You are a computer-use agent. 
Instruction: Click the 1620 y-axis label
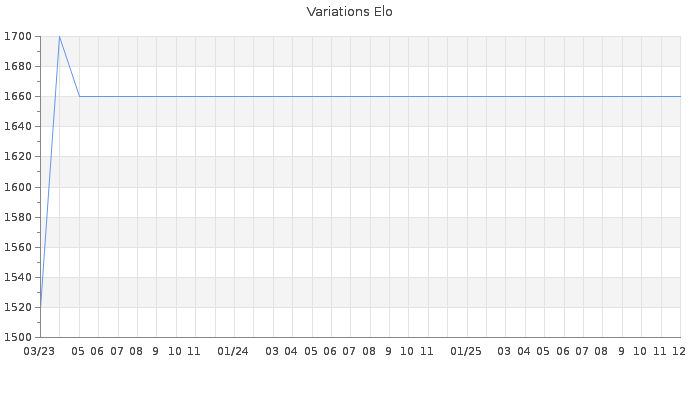click(19, 157)
